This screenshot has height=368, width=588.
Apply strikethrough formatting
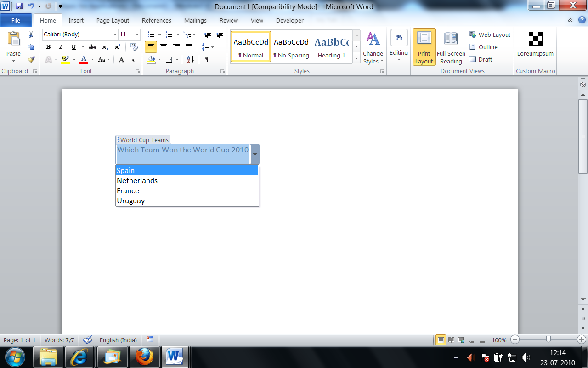pyautogui.click(x=92, y=46)
